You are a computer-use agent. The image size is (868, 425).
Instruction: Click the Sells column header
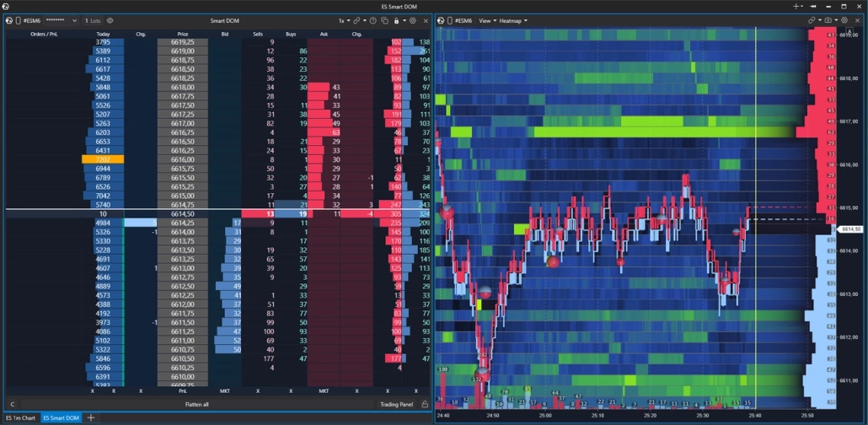point(258,34)
